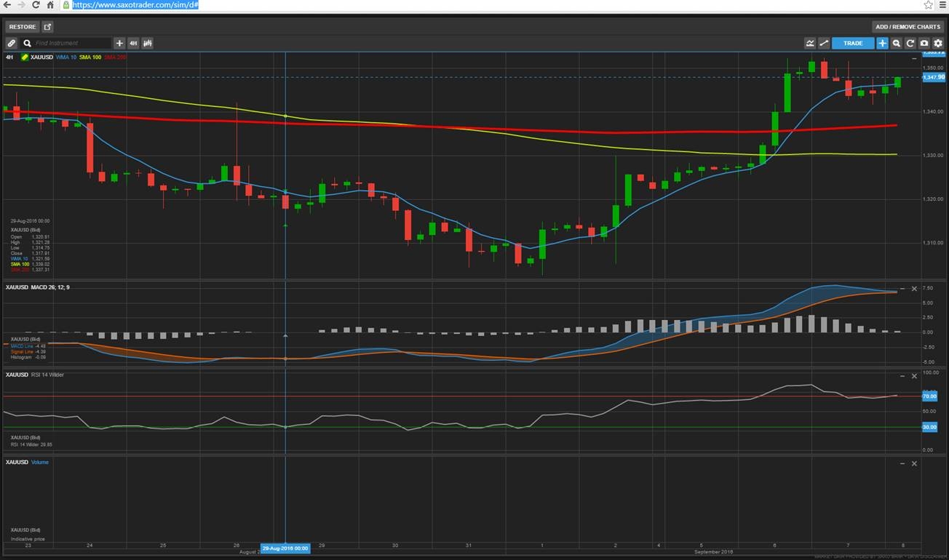This screenshot has height=560, width=949.
Task: Open the 4H timeframe dropdown
Action: click(x=134, y=43)
